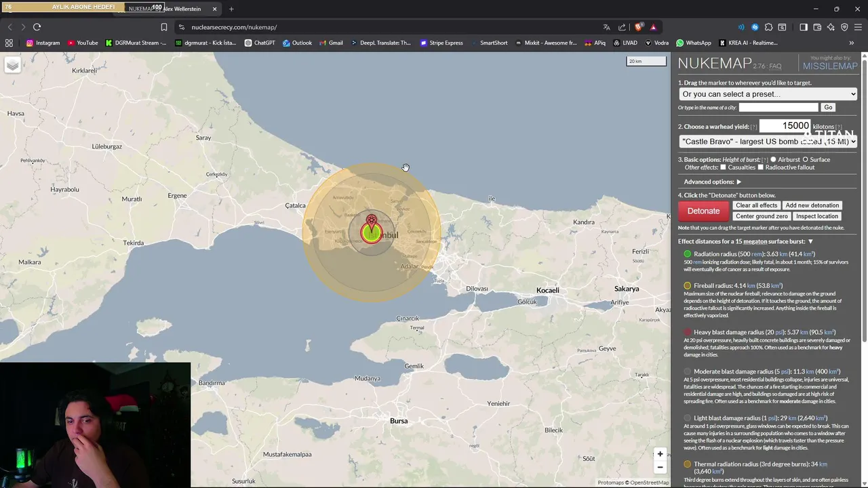Open site settings icon in address bar
Screen dimensions: 868x488
[x=181, y=27]
